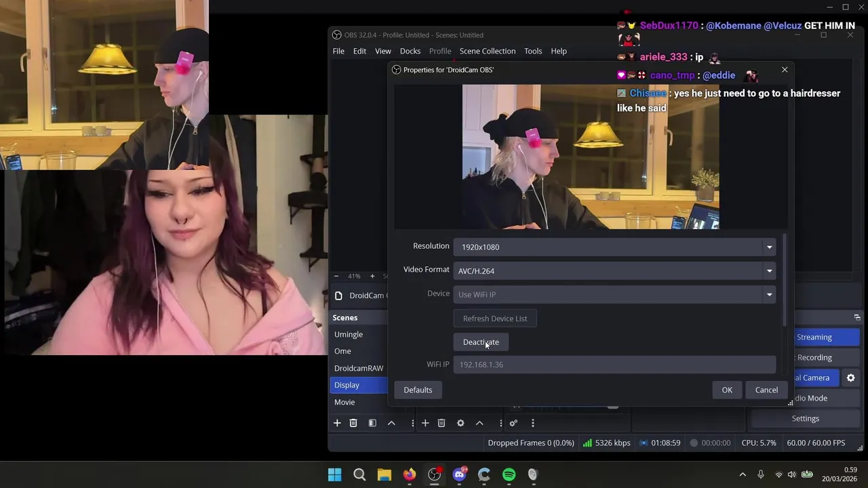Open audio mixer advanced settings gears icon
The image size is (868, 488).
point(513,423)
